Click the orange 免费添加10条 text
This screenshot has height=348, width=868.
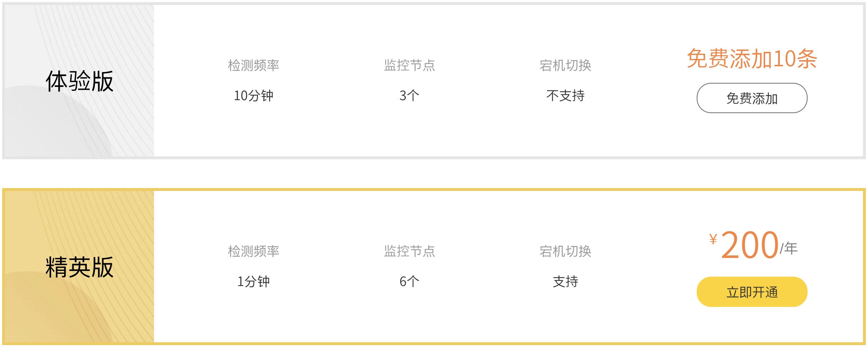752,59
